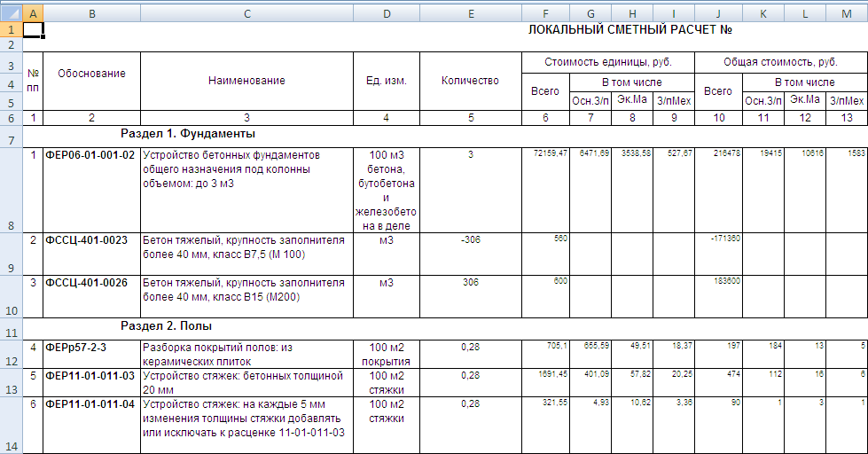Select column J header
This screenshot has width=868, height=454.
(718, 13)
